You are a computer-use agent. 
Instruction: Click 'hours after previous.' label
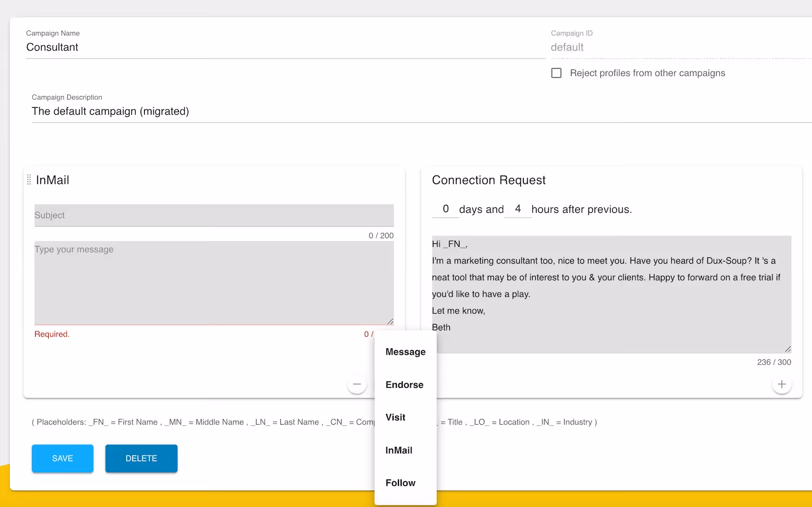click(x=581, y=210)
